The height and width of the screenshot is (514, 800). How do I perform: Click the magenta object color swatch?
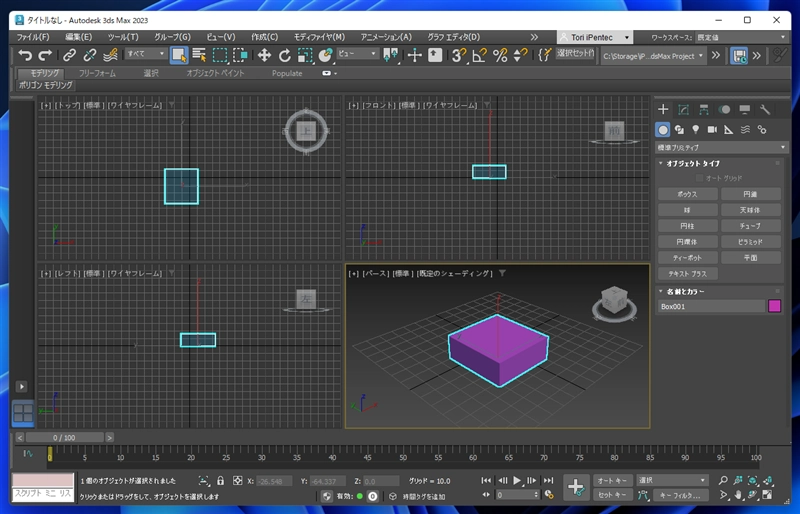[x=774, y=306]
